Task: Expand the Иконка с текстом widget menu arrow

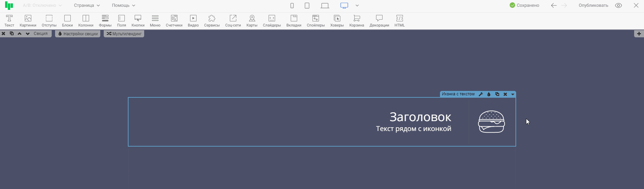Action: [x=513, y=94]
